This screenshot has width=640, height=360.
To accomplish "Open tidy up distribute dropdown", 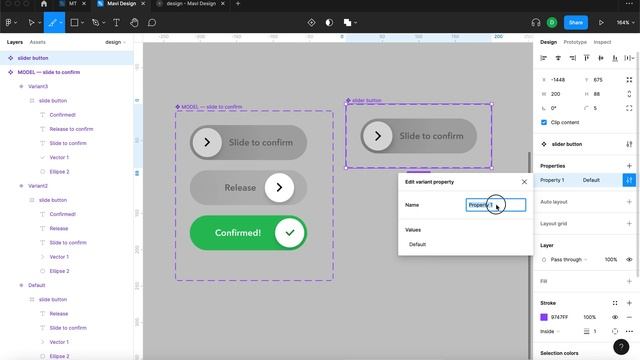I will click(x=629, y=58).
